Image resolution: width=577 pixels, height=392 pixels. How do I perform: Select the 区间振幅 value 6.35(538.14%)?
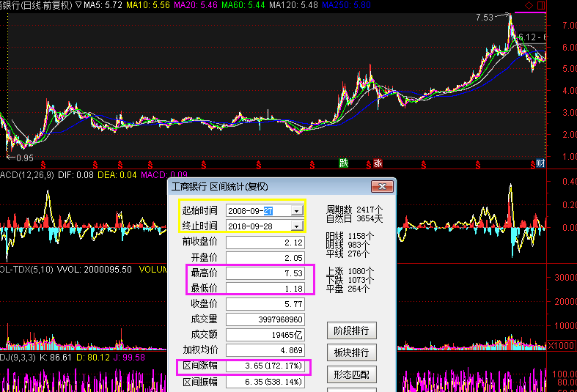(x=265, y=382)
